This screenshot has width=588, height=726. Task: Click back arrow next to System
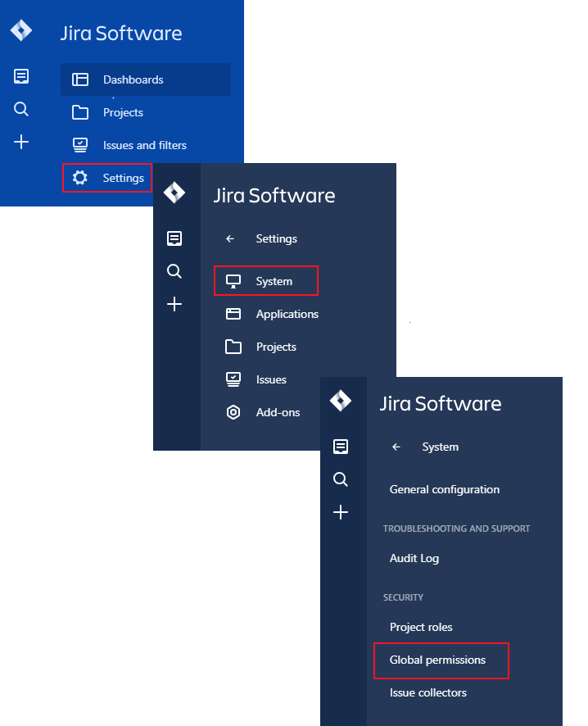point(396,447)
